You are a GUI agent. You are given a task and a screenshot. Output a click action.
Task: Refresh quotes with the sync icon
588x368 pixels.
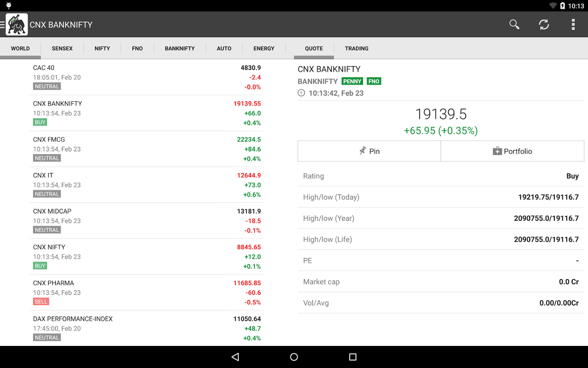(x=544, y=25)
